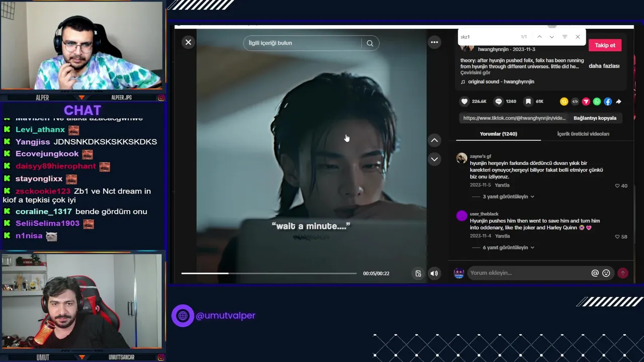Open find-bar filter options icon

[565, 37]
